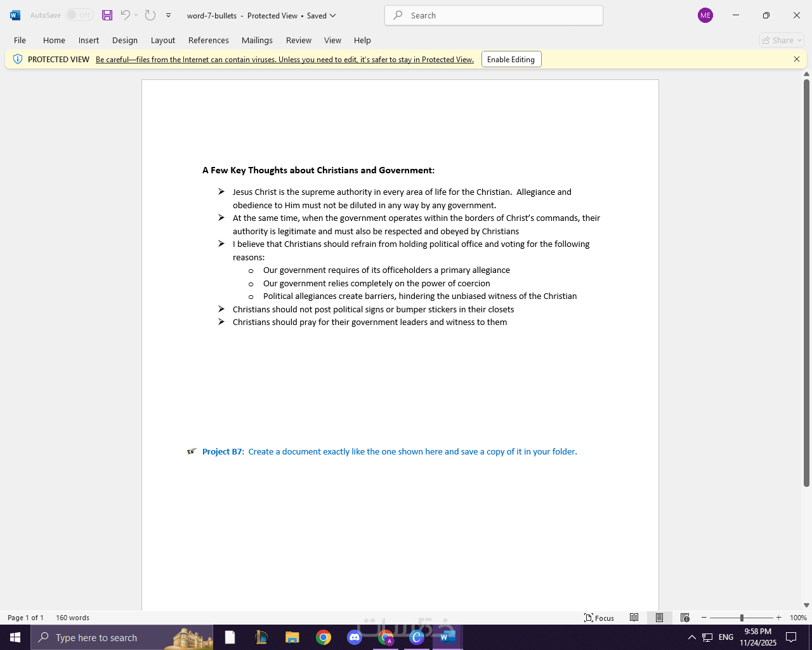Go to the Layout tab

click(163, 40)
